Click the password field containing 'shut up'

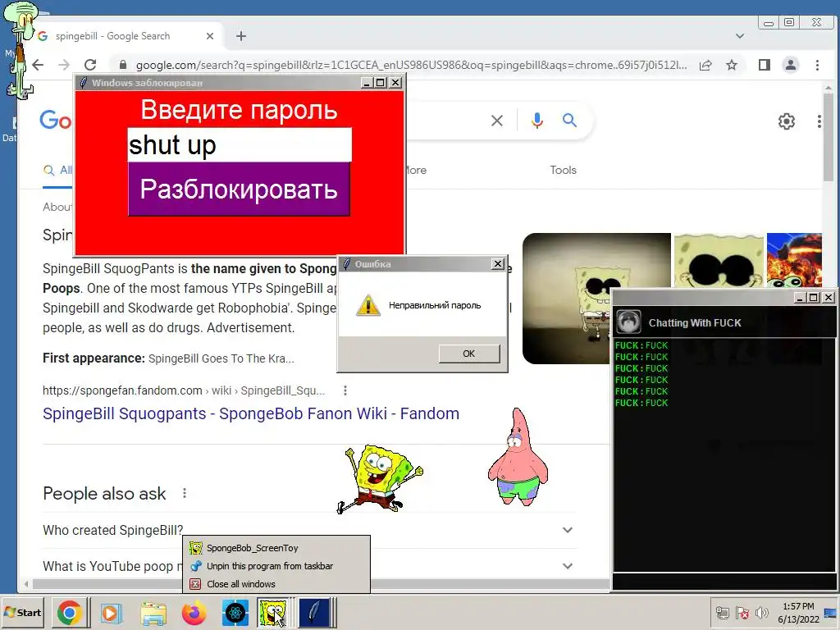point(240,144)
